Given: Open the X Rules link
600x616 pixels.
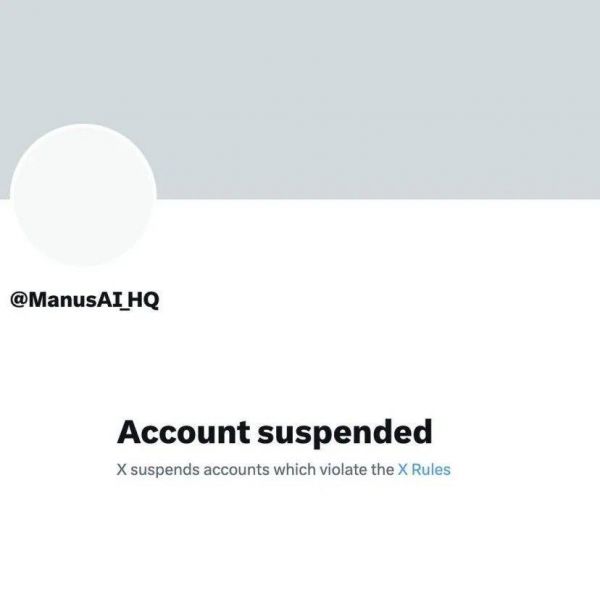Looking at the screenshot, I should point(424,469).
